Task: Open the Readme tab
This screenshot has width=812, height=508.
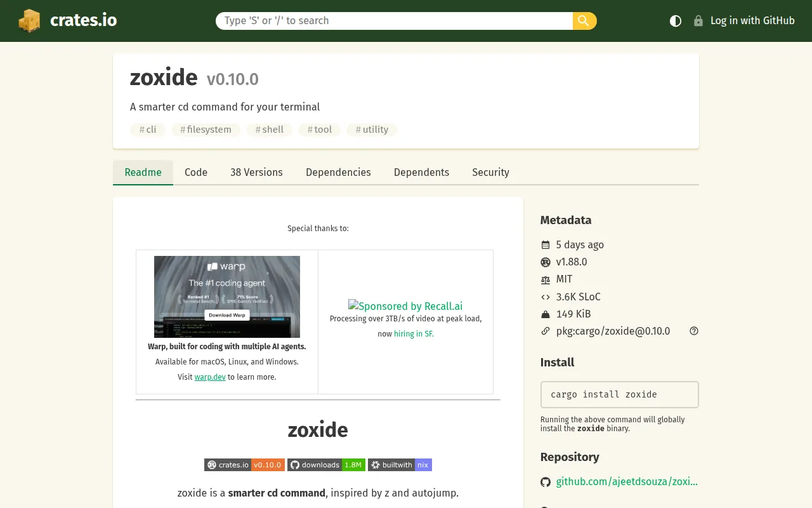Action: [143, 172]
